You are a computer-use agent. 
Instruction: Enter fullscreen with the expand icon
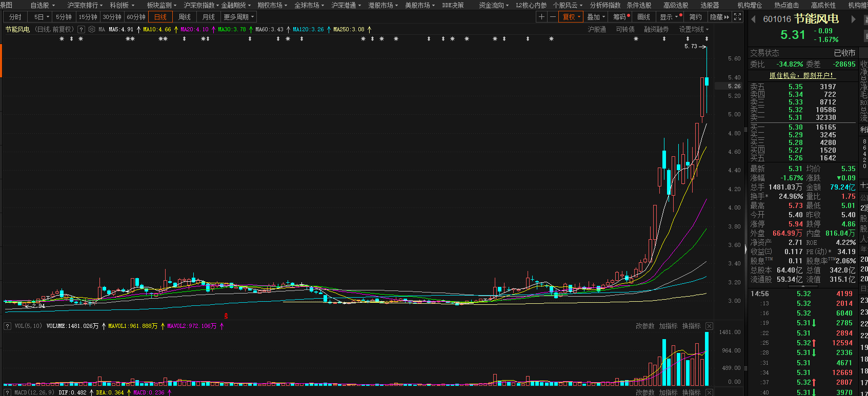click(738, 17)
